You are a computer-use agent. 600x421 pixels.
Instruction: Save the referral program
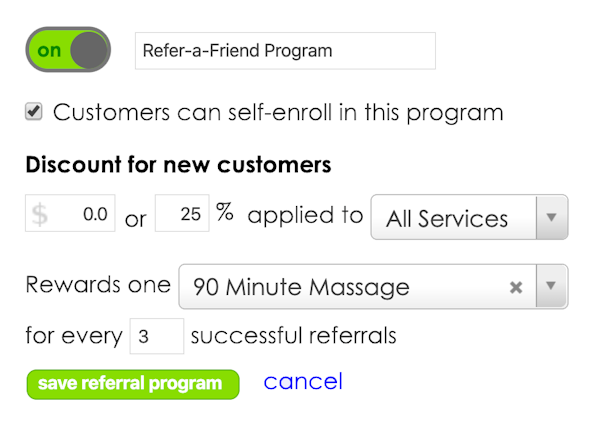132,384
